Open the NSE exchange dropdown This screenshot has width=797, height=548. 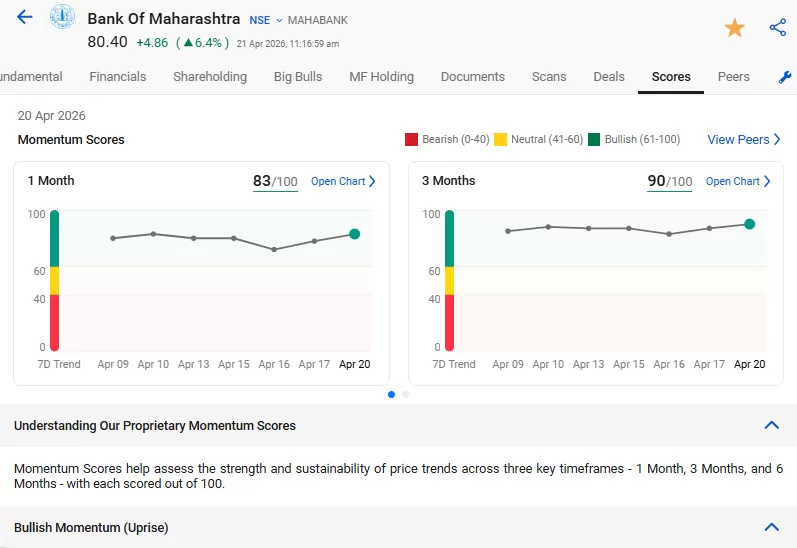[x=265, y=20]
